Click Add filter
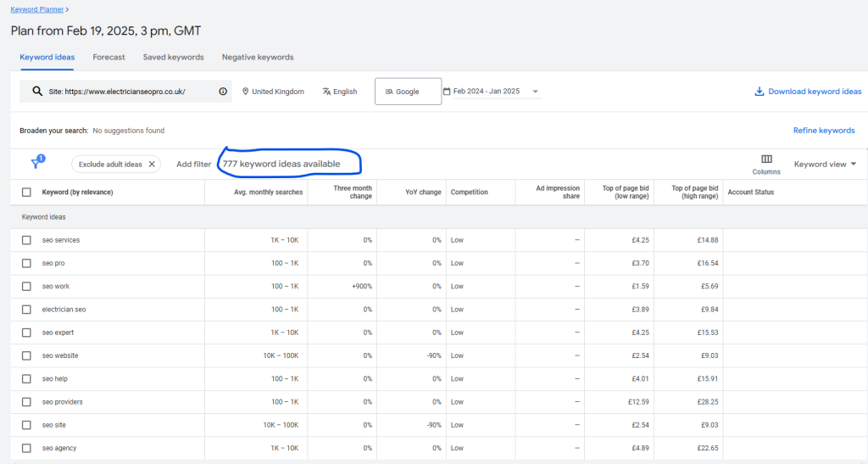The height and width of the screenshot is (464, 868). point(194,165)
